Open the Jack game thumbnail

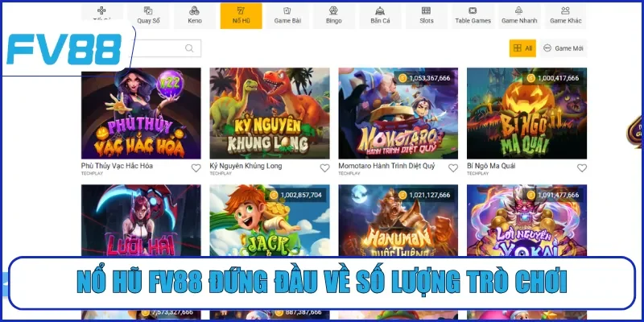click(270, 221)
